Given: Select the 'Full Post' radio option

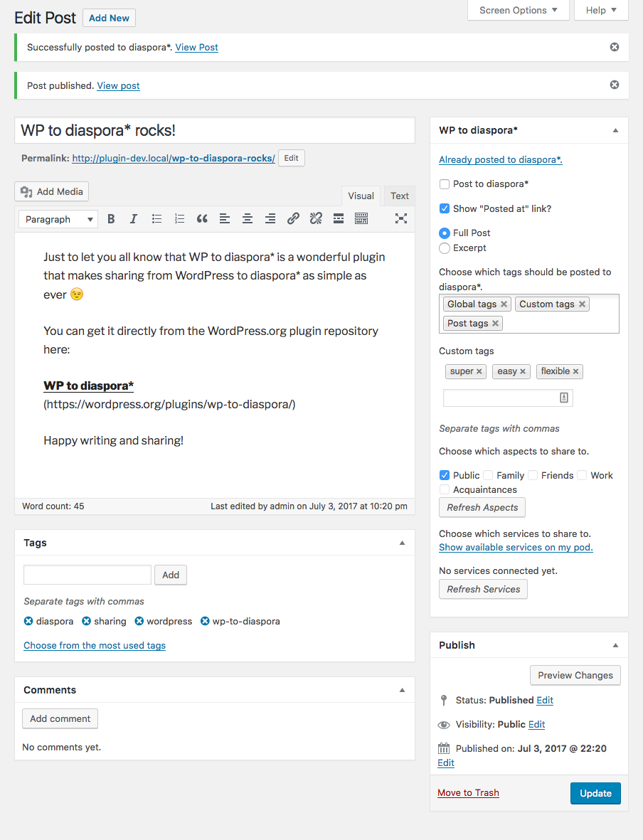Looking at the screenshot, I should tap(445, 233).
